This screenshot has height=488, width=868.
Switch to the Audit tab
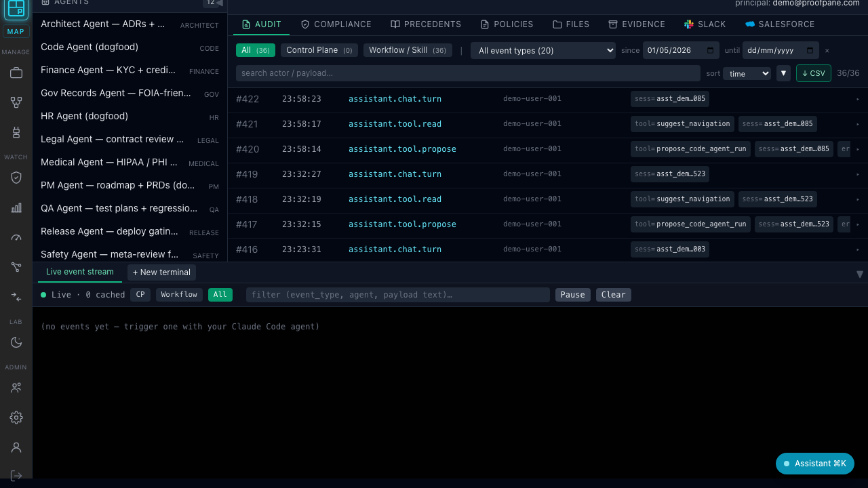pos(262,24)
